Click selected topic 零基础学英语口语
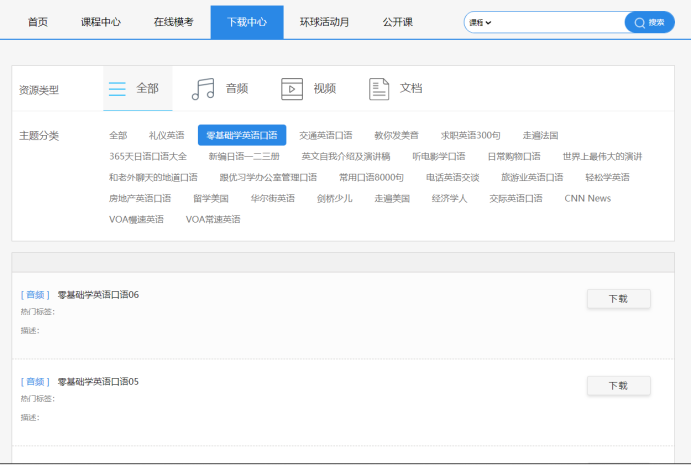 click(x=242, y=135)
